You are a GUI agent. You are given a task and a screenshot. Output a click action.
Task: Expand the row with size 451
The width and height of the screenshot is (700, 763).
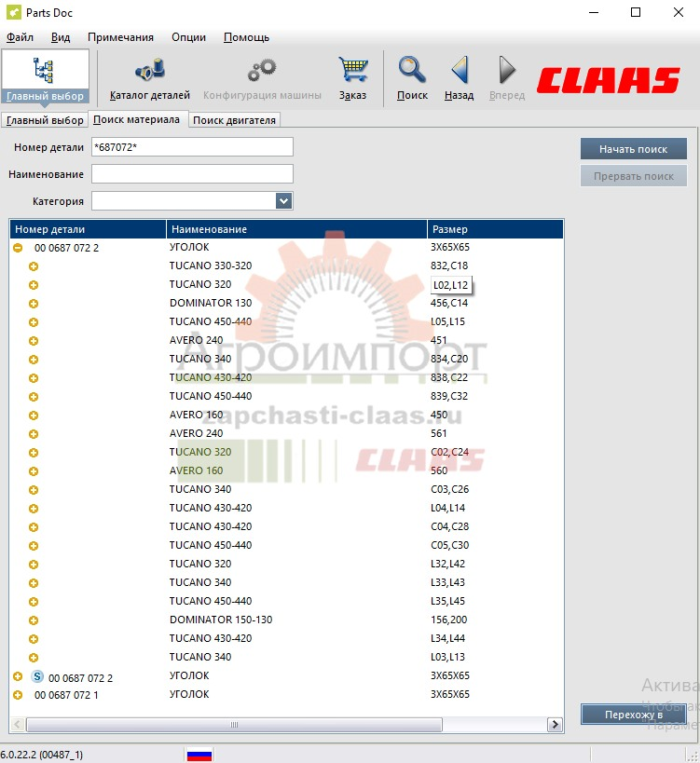click(x=34, y=341)
